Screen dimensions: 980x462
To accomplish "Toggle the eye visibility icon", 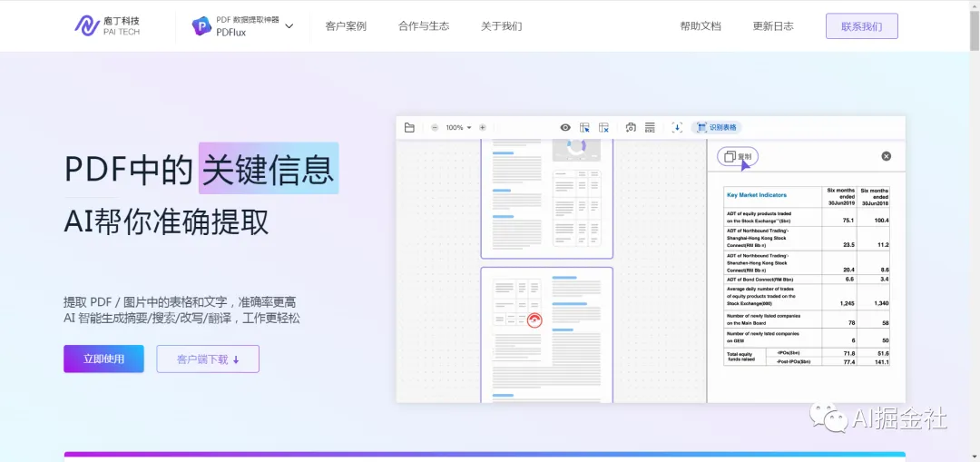I will (x=565, y=128).
